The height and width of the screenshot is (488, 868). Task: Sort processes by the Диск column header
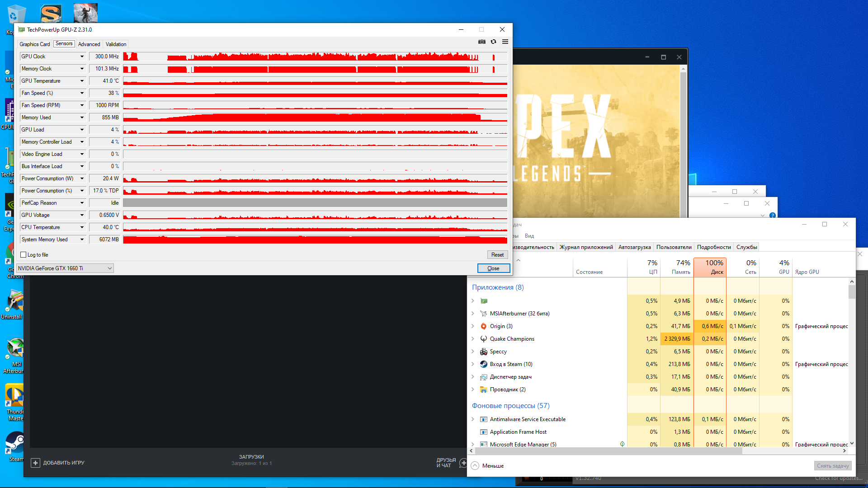click(710, 267)
